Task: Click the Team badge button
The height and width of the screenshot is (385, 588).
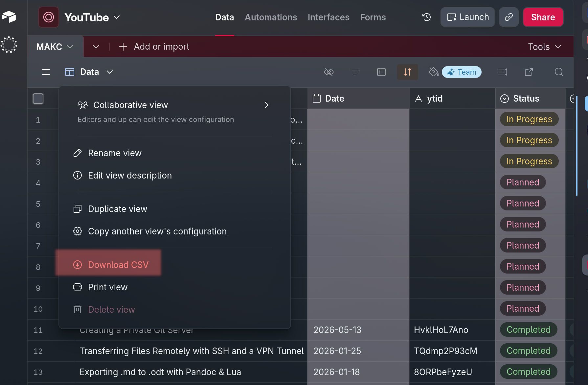Action: click(x=462, y=72)
